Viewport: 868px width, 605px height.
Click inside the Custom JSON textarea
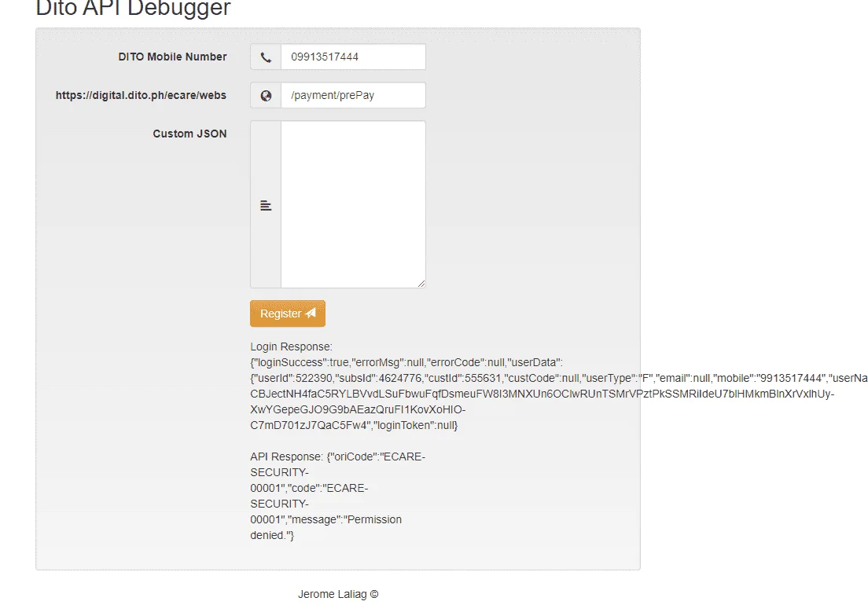353,204
